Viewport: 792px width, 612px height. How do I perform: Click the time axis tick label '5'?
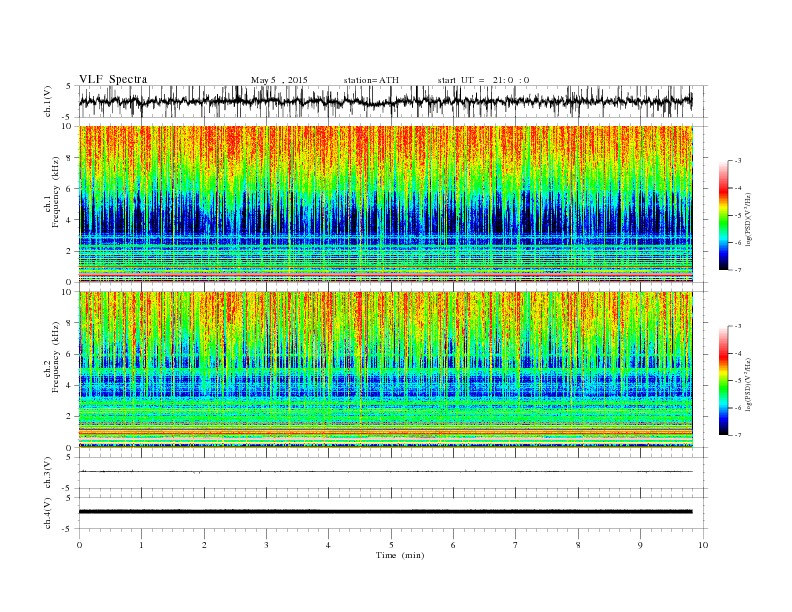tap(391, 545)
